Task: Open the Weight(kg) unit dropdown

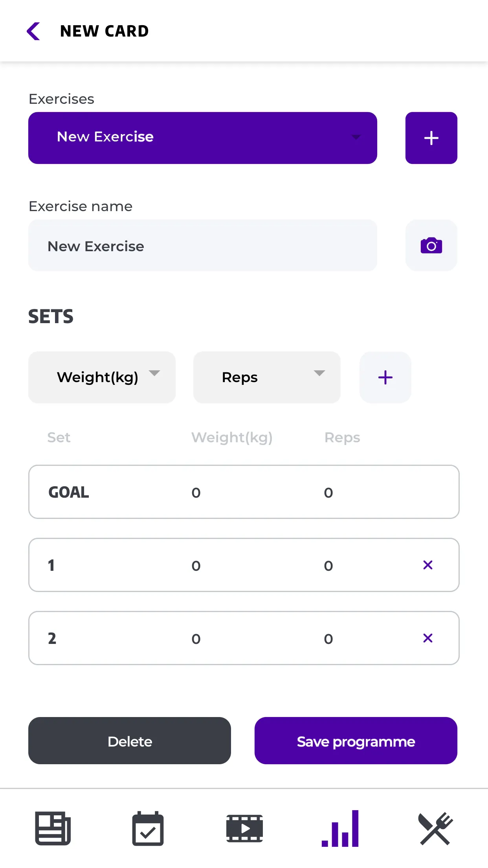Action: (102, 377)
